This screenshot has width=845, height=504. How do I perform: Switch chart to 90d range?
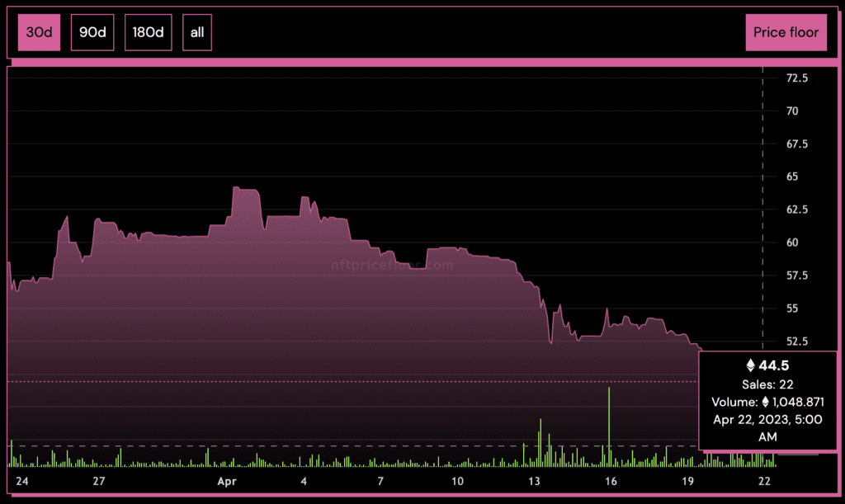[92, 32]
